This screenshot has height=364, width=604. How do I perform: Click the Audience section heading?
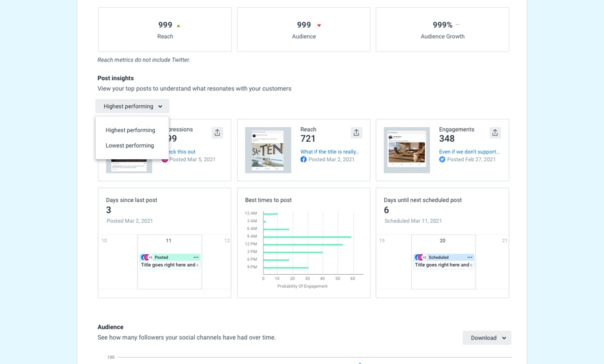tap(110, 327)
